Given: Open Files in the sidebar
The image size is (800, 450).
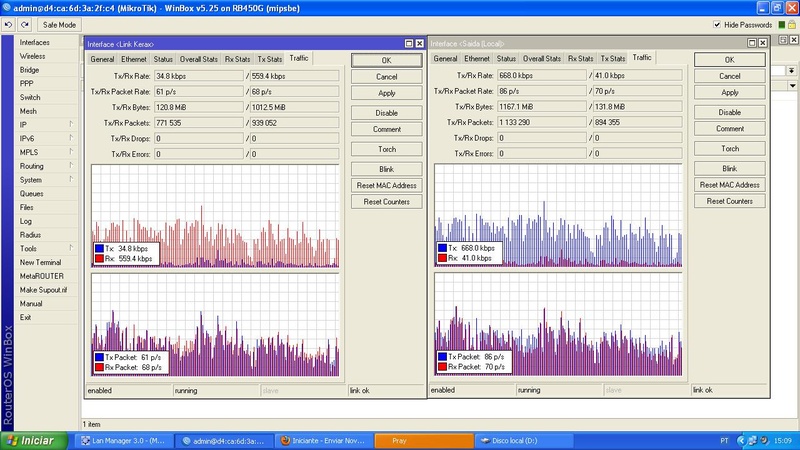Looking at the screenshot, I should pyautogui.click(x=27, y=208).
